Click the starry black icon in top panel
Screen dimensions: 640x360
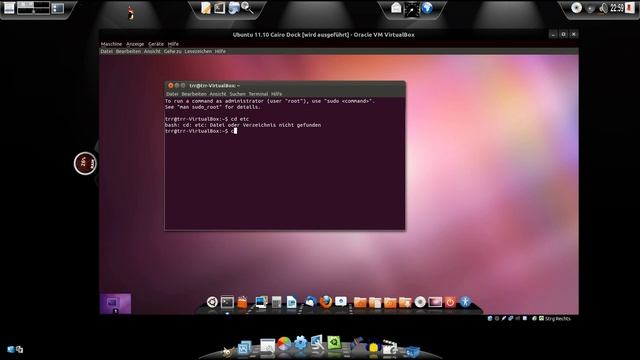pos(411,9)
